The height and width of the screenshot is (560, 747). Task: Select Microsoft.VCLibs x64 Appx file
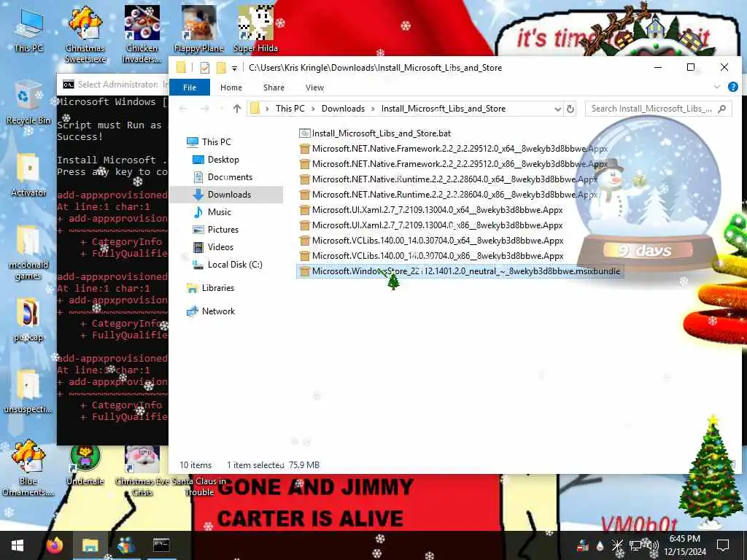(x=431, y=241)
